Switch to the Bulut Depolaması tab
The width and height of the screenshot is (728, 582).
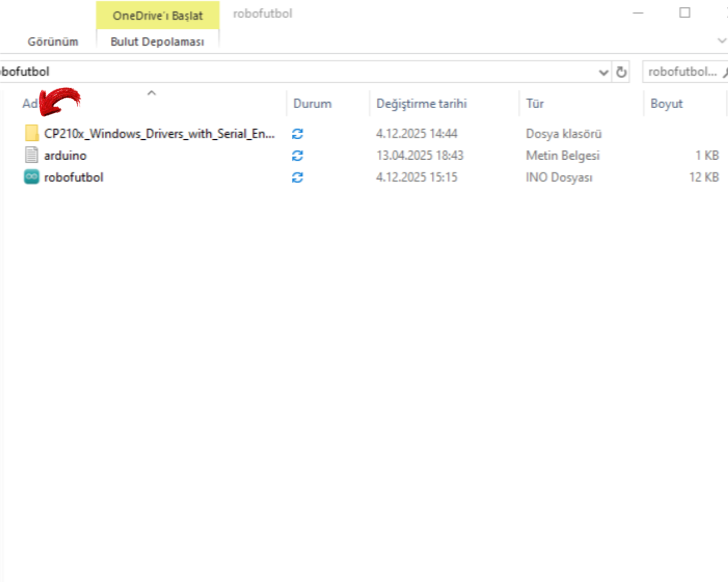click(157, 42)
